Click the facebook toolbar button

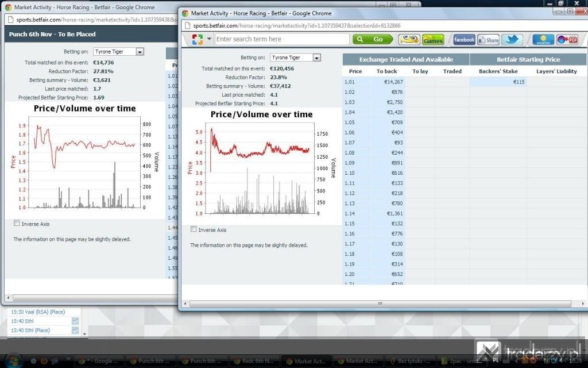click(464, 40)
